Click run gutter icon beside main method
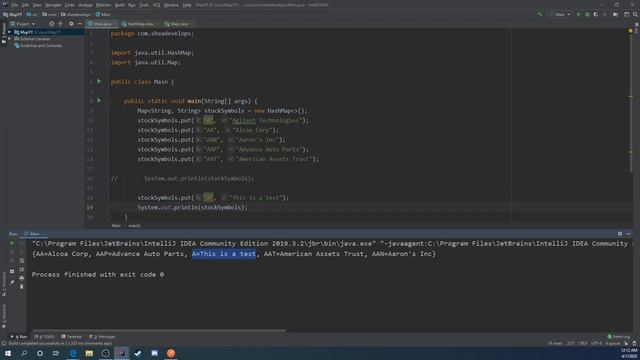640x360 pixels. pyautogui.click(x=99, y=100)
